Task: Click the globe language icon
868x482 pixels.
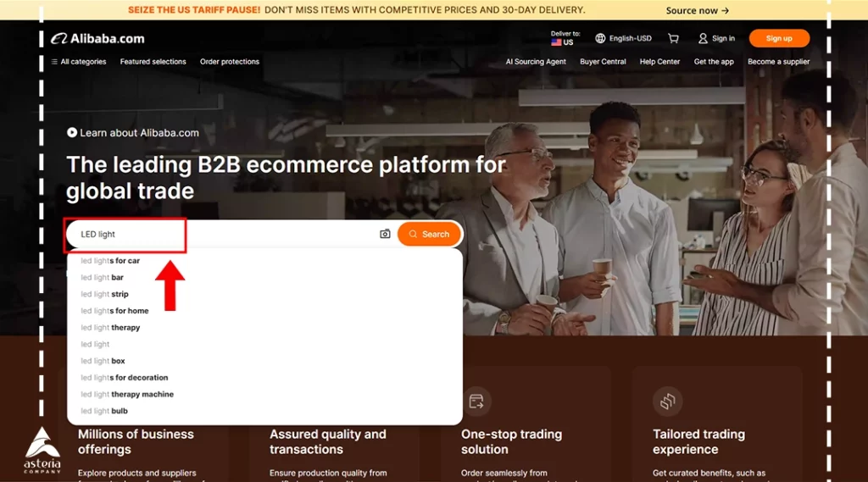Action: pos(600,38)
